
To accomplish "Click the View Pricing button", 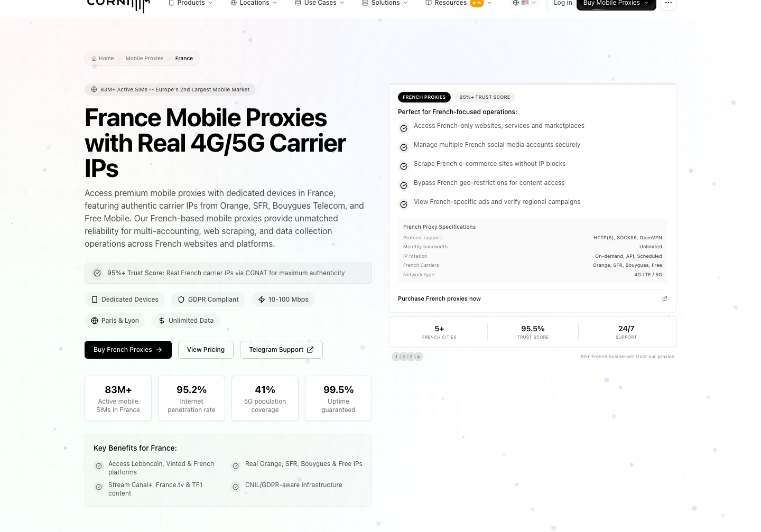I will coord(206,350).
